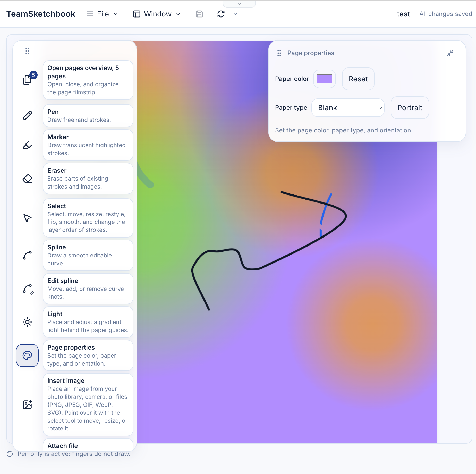Click the page color hint text

click(x=344, y=130)
